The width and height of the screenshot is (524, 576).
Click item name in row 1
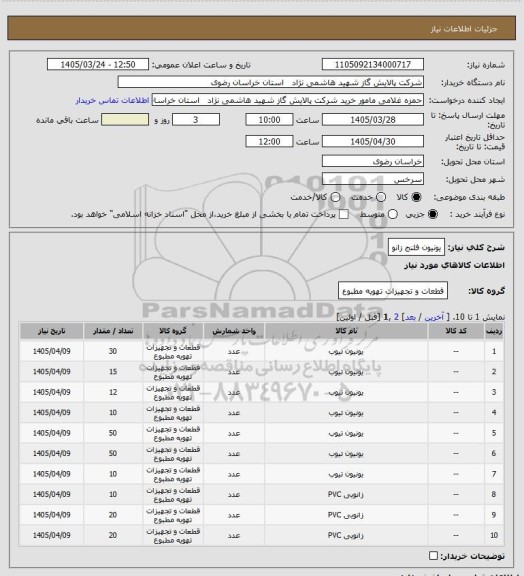tap(346, 352)
